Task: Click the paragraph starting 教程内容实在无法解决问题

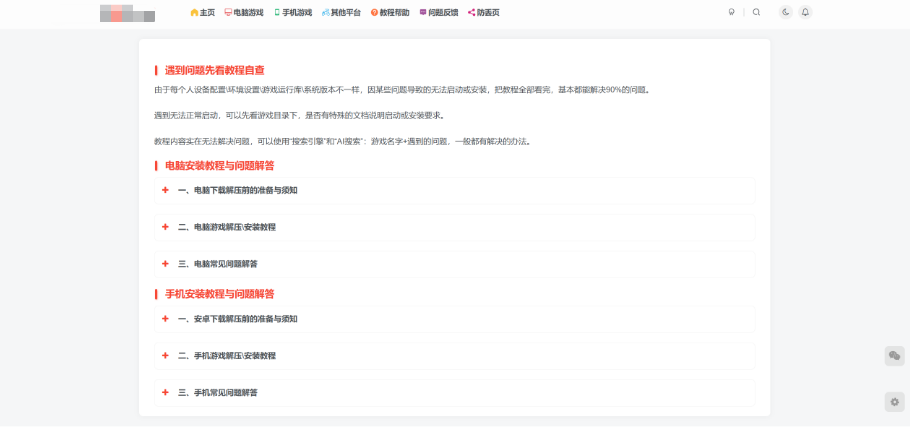Action: (342, 141)
